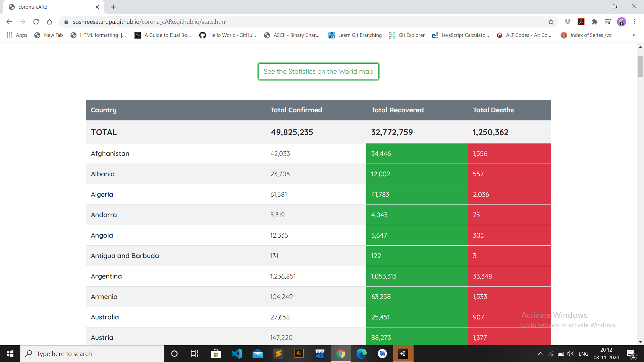Click the address bar URL
The width and height of the screenshot is (644, 362).
(150, 22)
